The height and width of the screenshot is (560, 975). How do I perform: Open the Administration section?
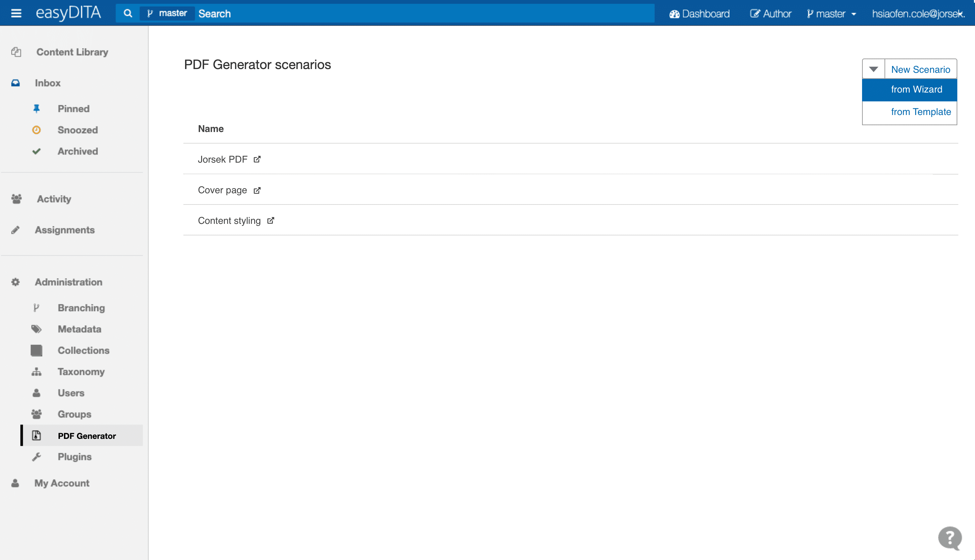coord(68,282)
